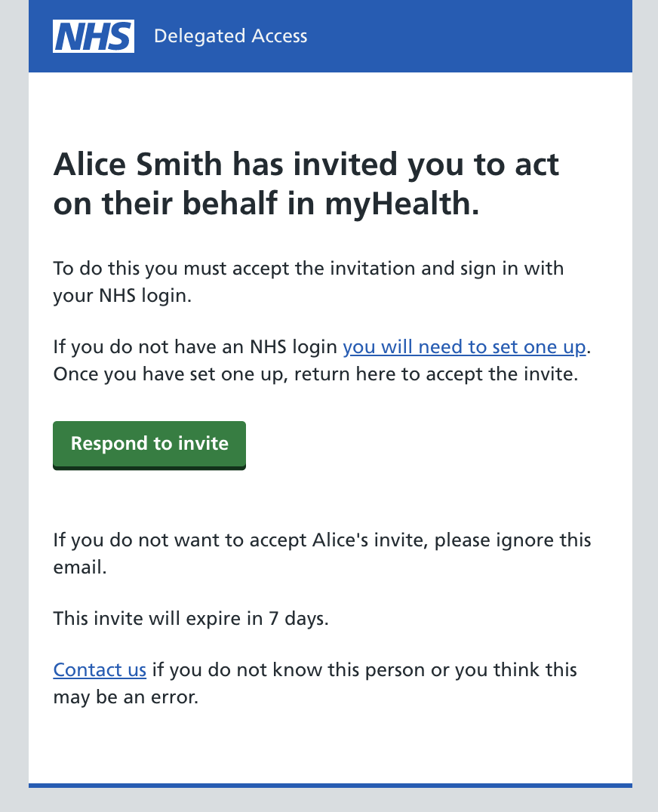This screenshot has width=658, height=812.
Task: Click the 'This invite will expire in 7 days' text
Action: pos(191,618)
